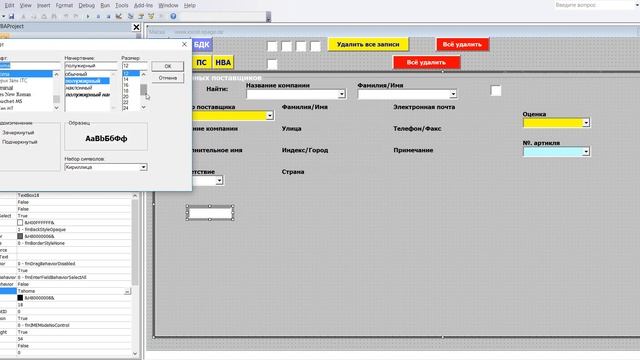Viewport: 640px width, 360px height.
Task: Click down arrow of size list scrollbar
Action: pyautogui.click(x=144, y=107)
